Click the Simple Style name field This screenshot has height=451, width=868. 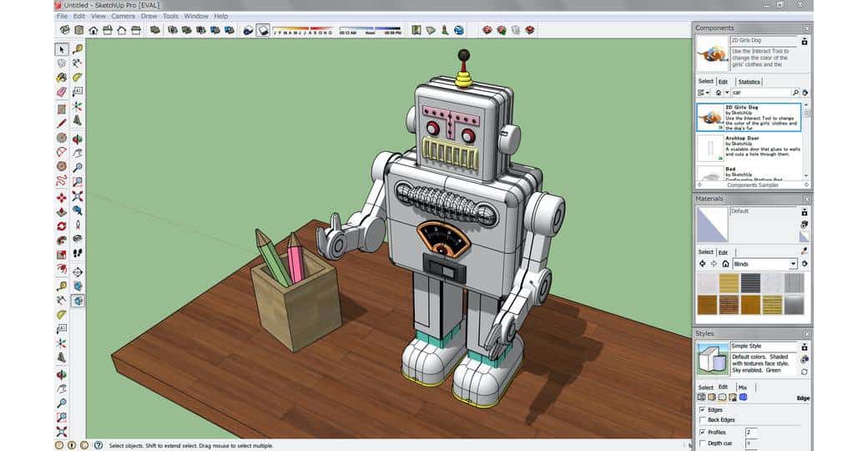click(x=764, y=346)
